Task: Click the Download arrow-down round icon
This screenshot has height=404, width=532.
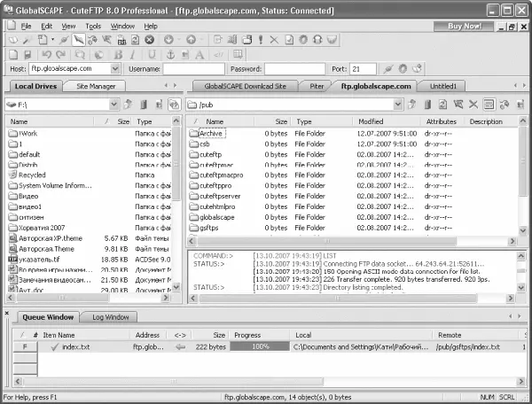Action: pyautogui.click(x=168, y=40)
